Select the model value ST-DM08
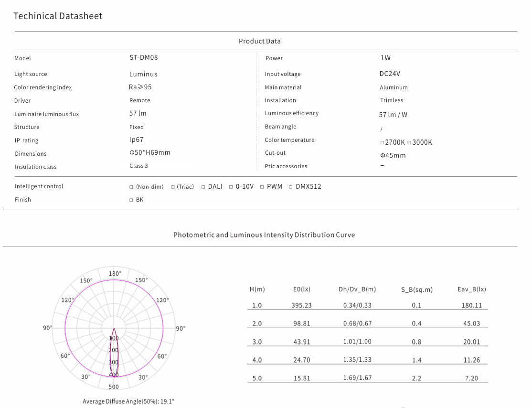The image size is (532, 408). [143, 57]
